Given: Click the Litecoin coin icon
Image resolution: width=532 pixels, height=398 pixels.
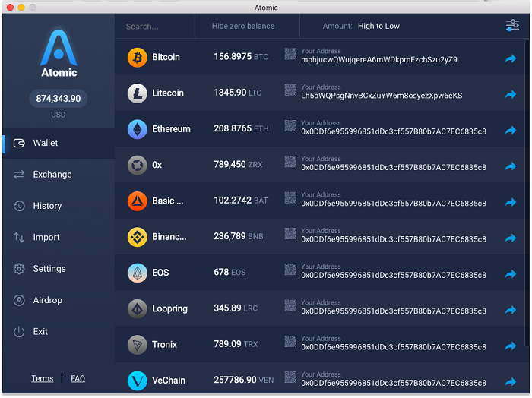Looking at the screenshot, I should 137,93.
